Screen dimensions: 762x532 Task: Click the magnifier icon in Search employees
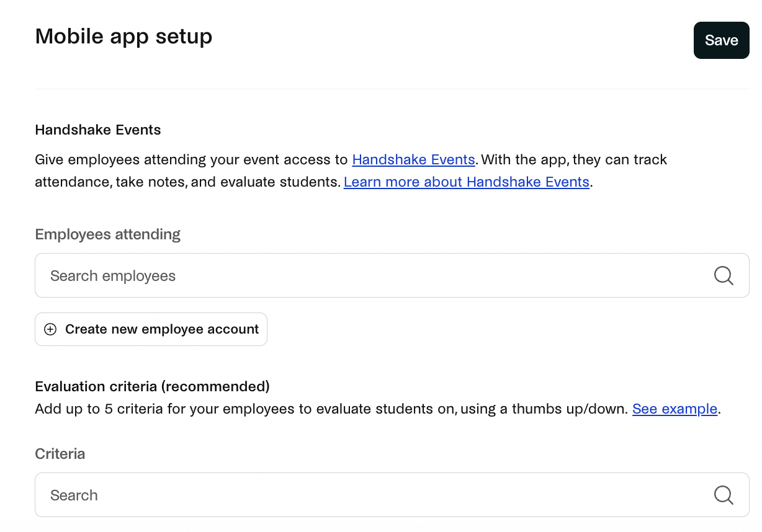724,275
